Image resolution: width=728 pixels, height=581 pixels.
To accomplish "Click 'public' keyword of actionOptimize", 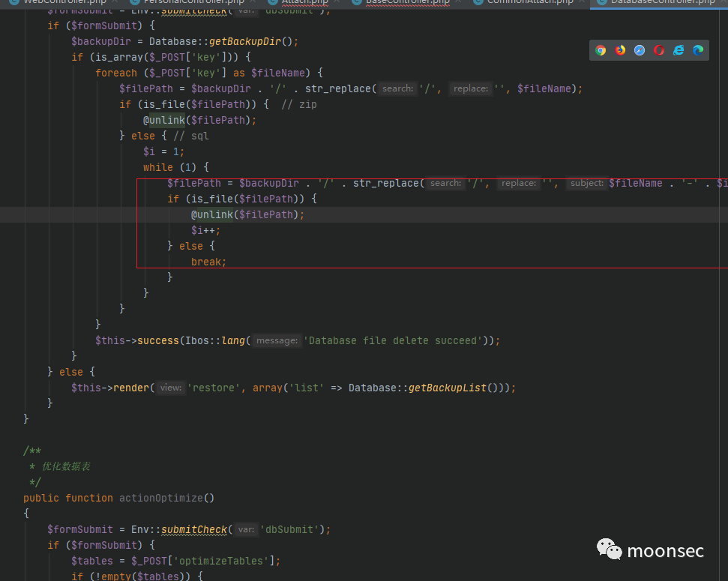I will click(x=41, y=498).
